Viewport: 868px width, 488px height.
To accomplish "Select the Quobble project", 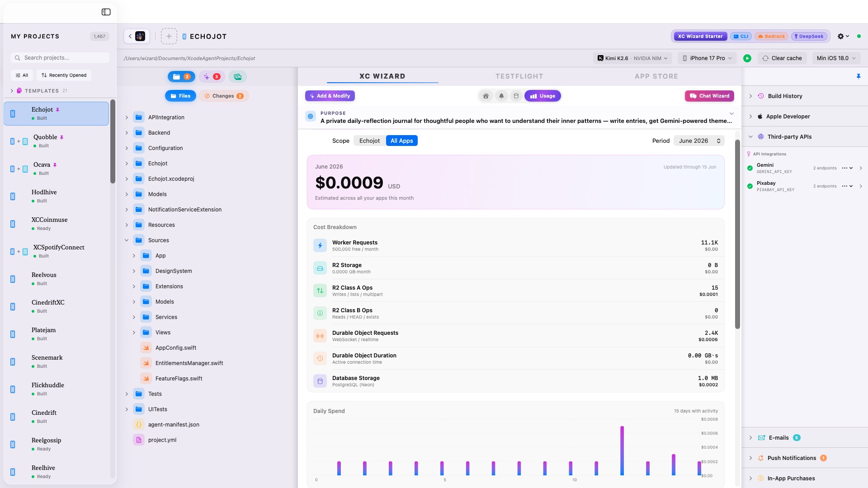I will click(x=57, y=141).
